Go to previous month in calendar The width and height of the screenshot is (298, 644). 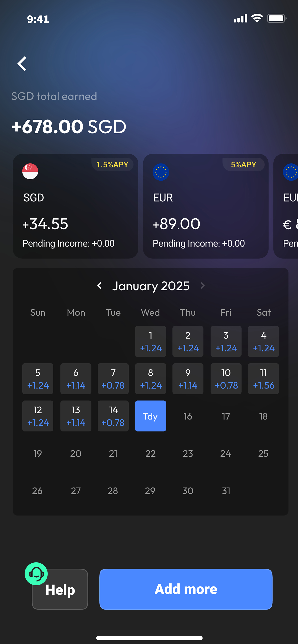click(x=99, y=286)
